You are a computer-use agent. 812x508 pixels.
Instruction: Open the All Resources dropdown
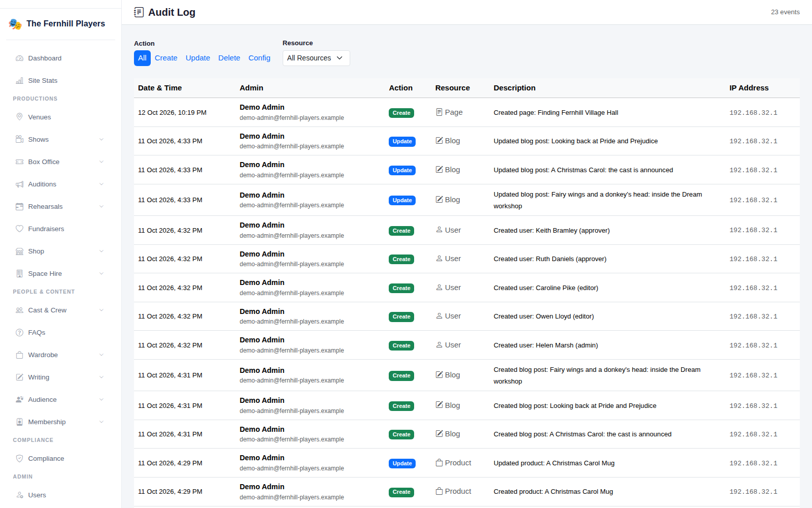316,58
